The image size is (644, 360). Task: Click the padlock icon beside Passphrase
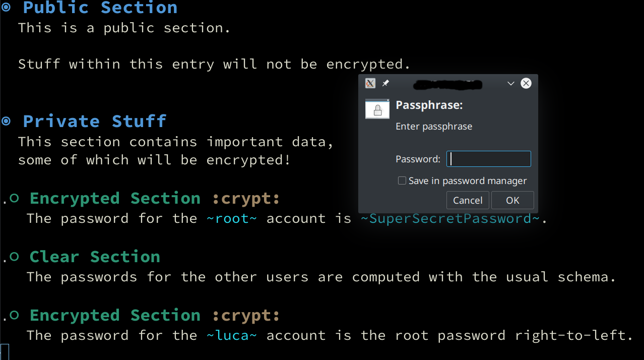[x=377, y=109]
